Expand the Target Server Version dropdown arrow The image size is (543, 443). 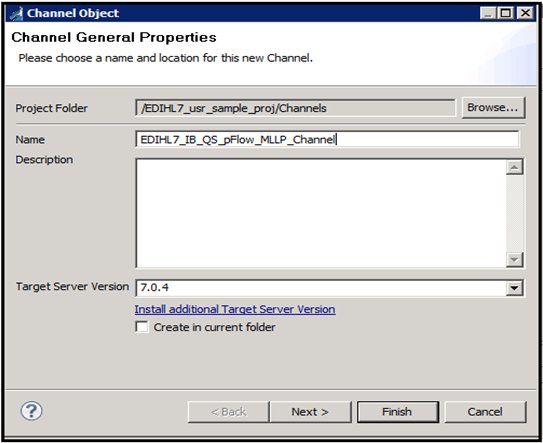click(514, 288)
